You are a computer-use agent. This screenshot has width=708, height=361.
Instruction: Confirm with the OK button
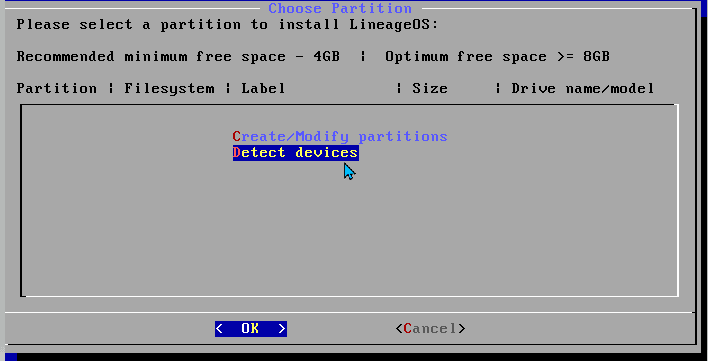251,329
